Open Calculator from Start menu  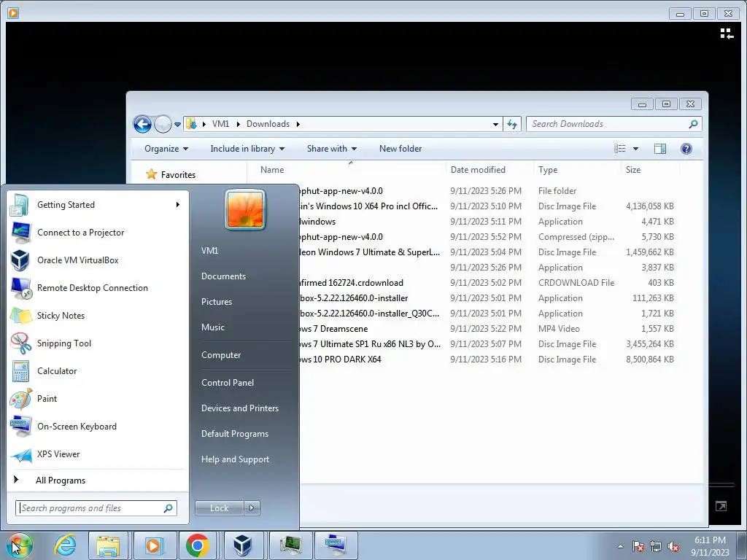point(98,371)
